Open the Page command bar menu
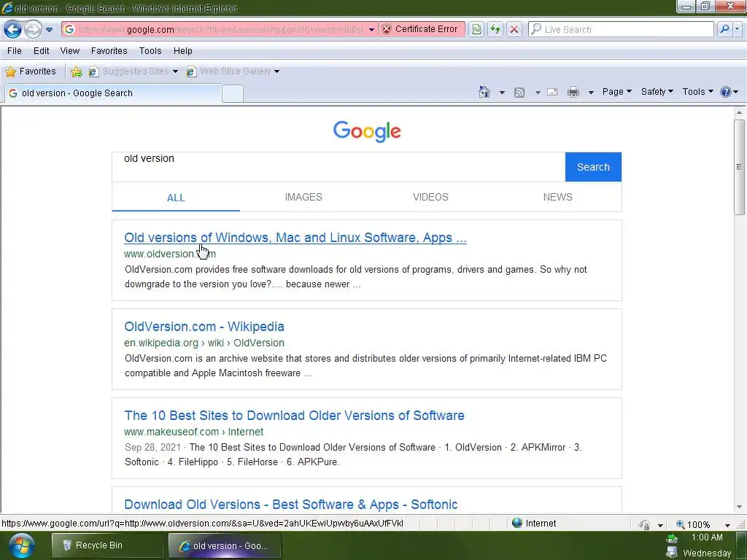Screen dimensions: 747x560 (617, 92)
